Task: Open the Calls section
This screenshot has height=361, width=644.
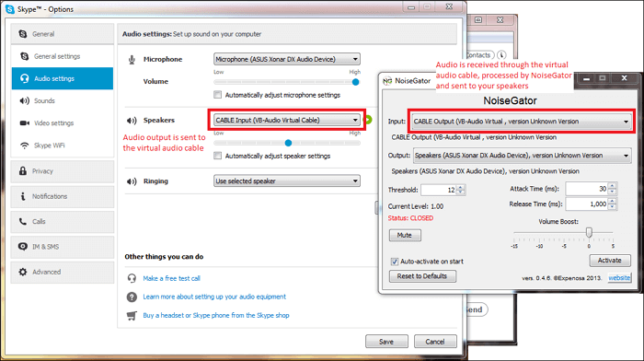Action: 63,221
